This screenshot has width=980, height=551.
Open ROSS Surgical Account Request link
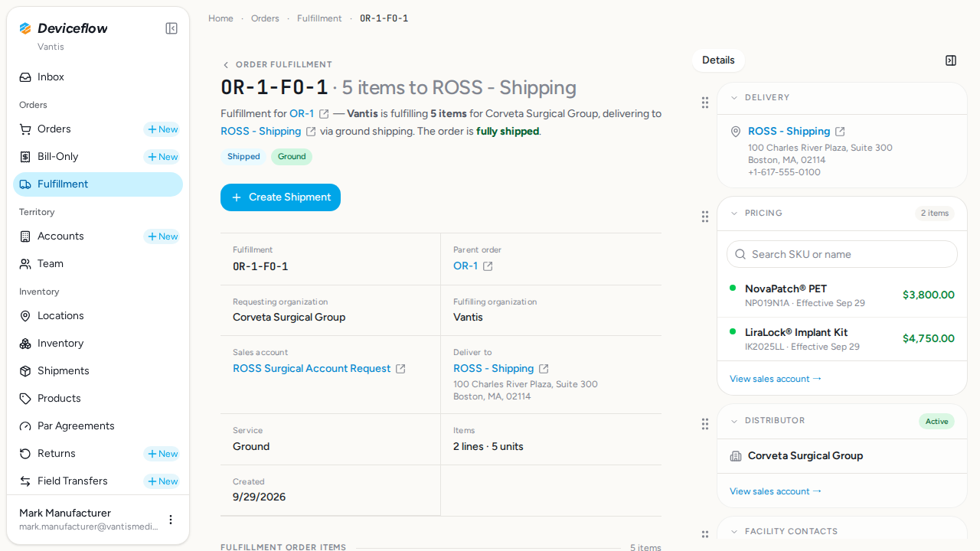pyautogui.click(x=312, y=369)
